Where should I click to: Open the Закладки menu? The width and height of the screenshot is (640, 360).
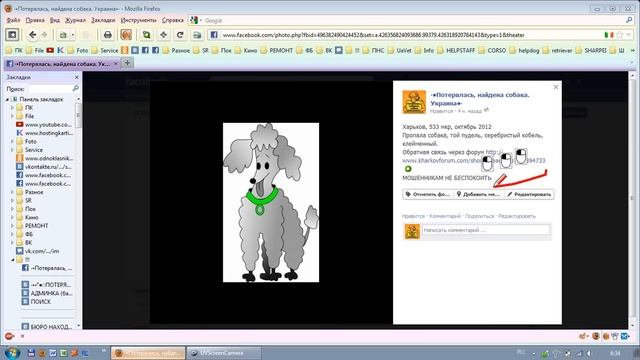coord(103,20)
